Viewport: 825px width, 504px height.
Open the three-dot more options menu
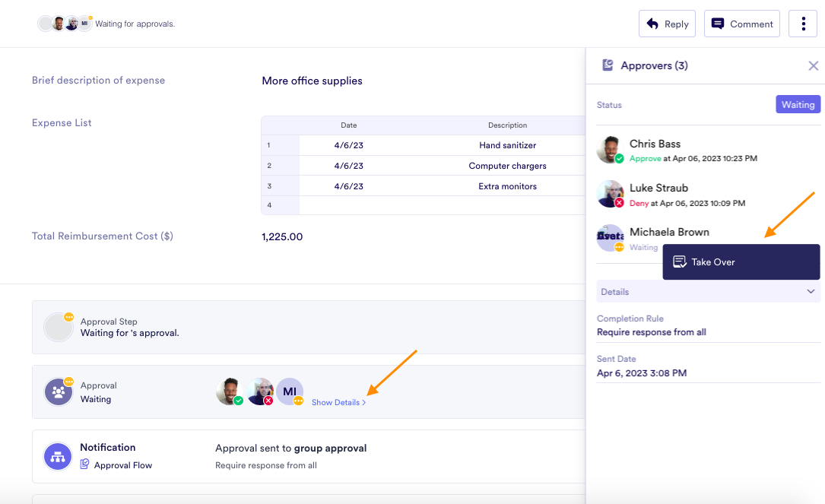(x=803, y=24)
